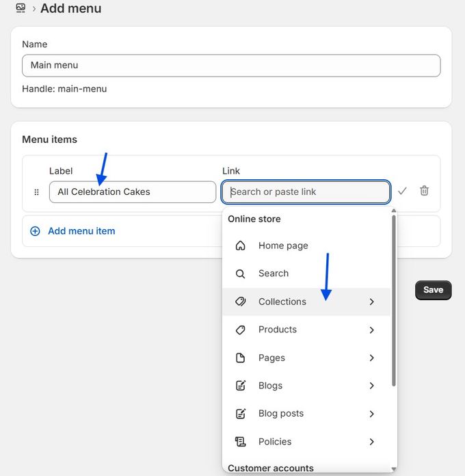Expand Products using its chevron
This screenshot has width=465, height=476.
click(x=371, y=330)
